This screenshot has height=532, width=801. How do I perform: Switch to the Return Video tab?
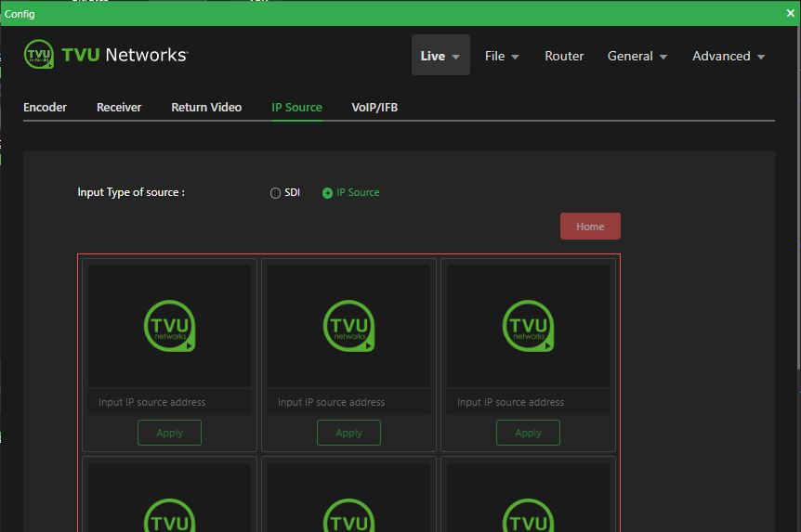(206, 107)
